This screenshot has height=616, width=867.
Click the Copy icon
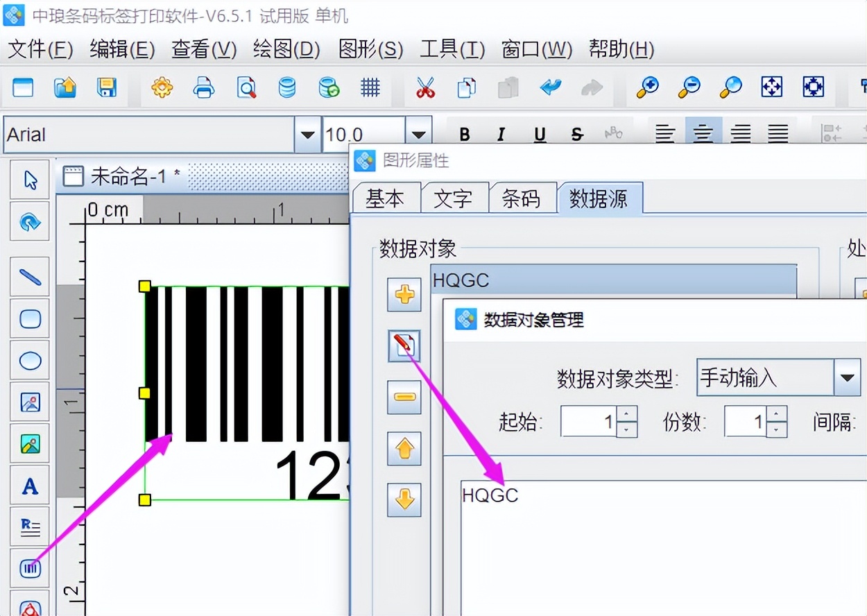(467, 87)
